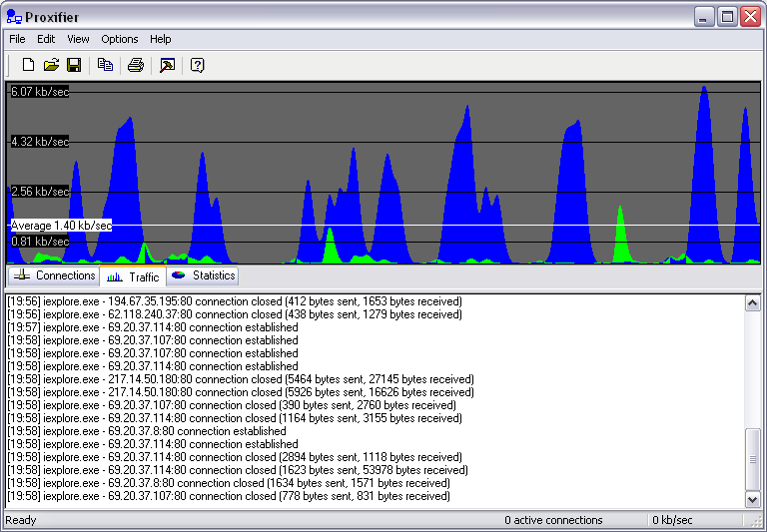Select the 69.20.37.8:80 connection established line
Image resolution: width=767 pixels, height=532 pixels.
click(x=147, y=431)
